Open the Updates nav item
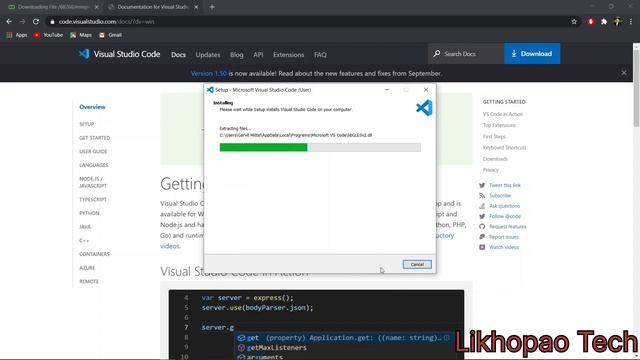 (x=208, y=55)
